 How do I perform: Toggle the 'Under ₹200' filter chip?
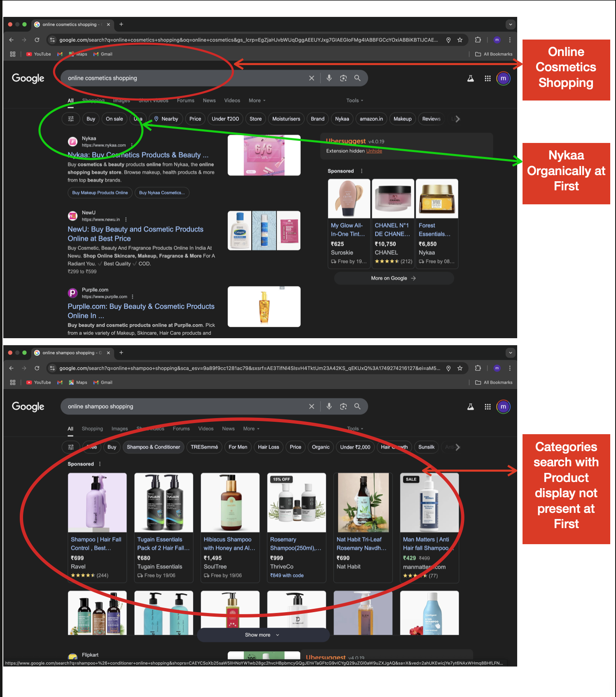pos(225,119)
